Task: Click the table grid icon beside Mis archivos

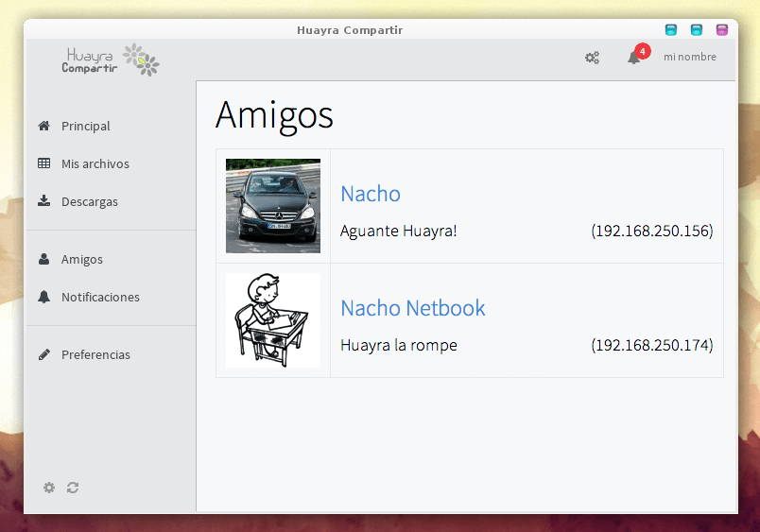Action: pyautogui.click(x=43, y=163)
